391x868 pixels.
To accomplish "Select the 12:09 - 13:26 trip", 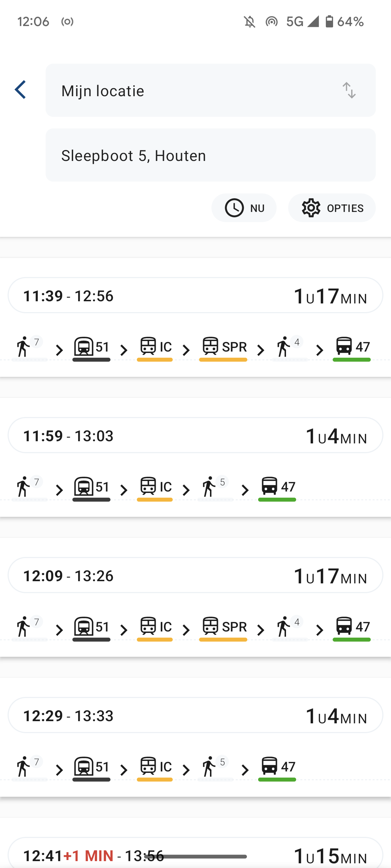I will click(x=195, y=575).
